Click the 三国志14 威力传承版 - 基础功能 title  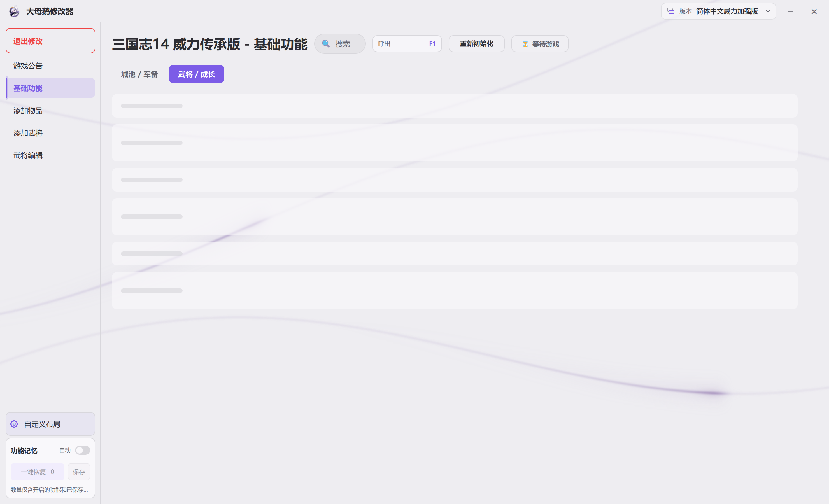209,44
